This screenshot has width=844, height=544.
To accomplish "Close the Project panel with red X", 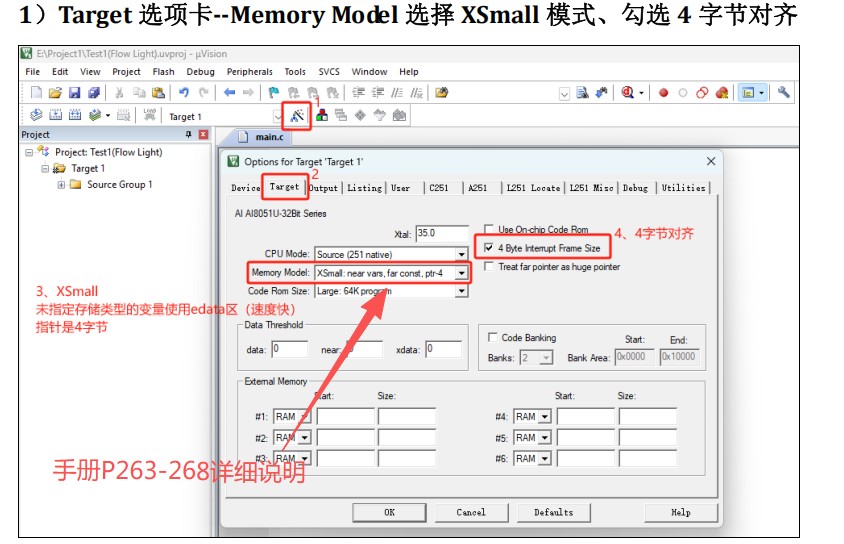I will tap(203, 135).
